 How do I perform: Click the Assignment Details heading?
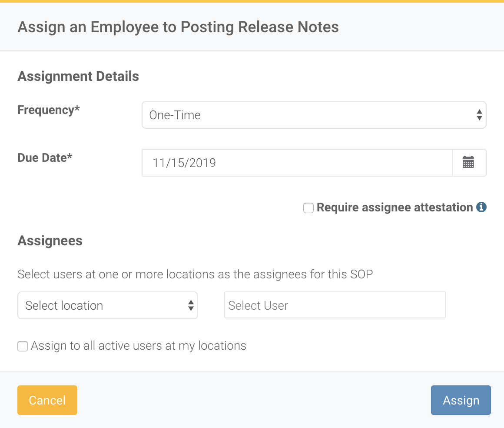(78, 76)
